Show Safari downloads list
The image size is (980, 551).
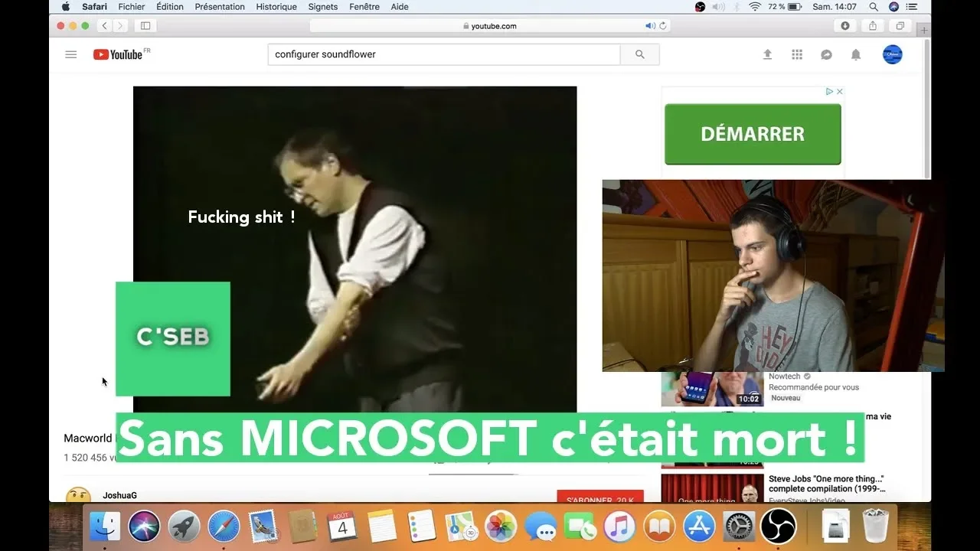tap(845, 26)
